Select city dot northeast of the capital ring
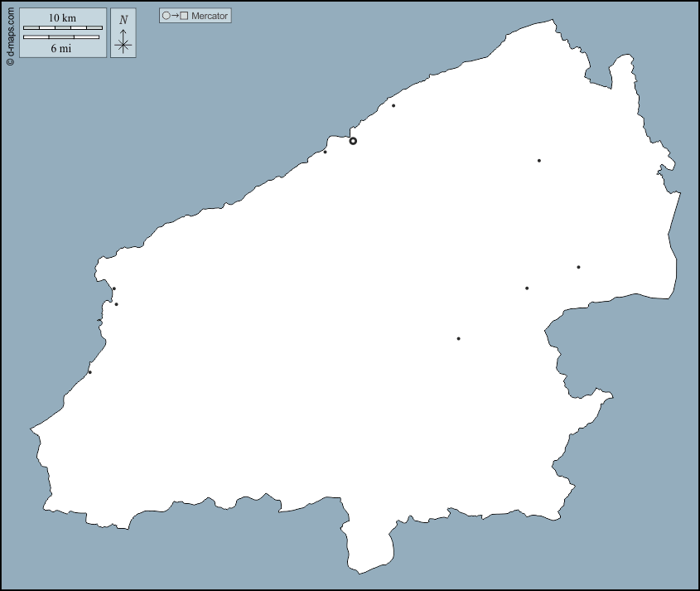The height and width of the screenshot is (591, 700). click(393, 105)
